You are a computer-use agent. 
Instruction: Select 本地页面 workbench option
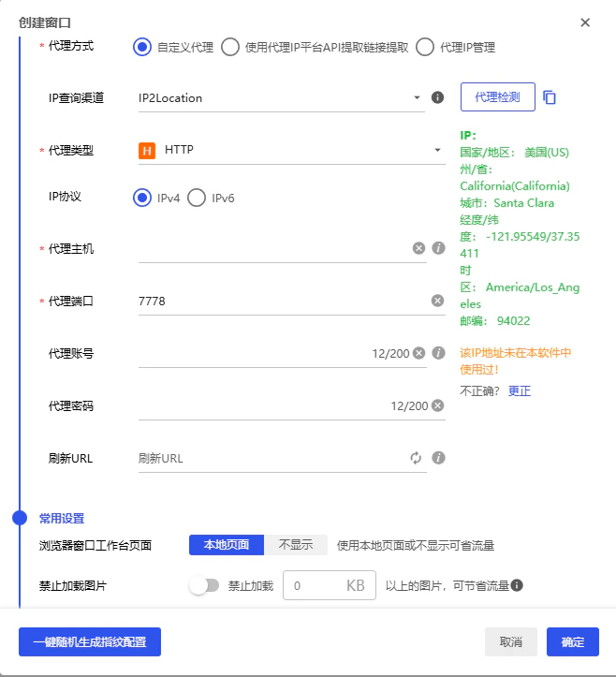click(227, 545)
